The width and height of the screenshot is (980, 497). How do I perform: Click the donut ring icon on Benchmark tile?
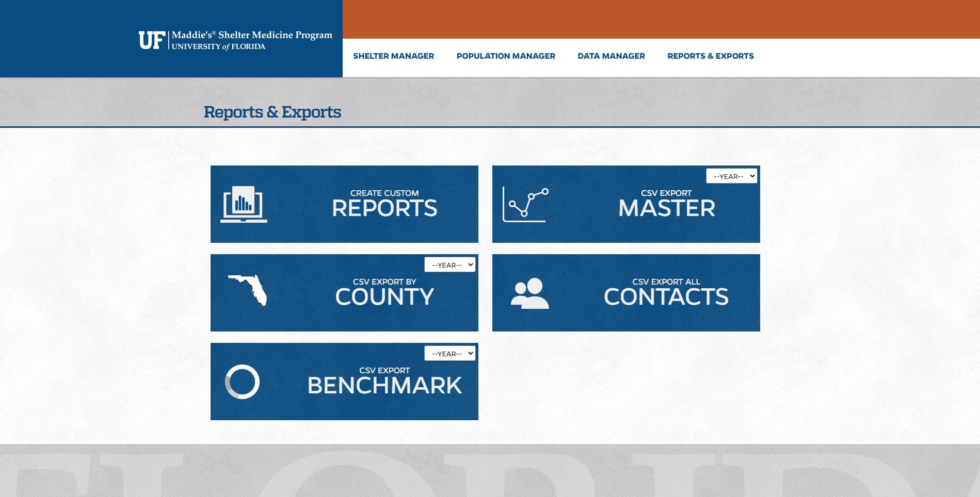pos(242,382)
